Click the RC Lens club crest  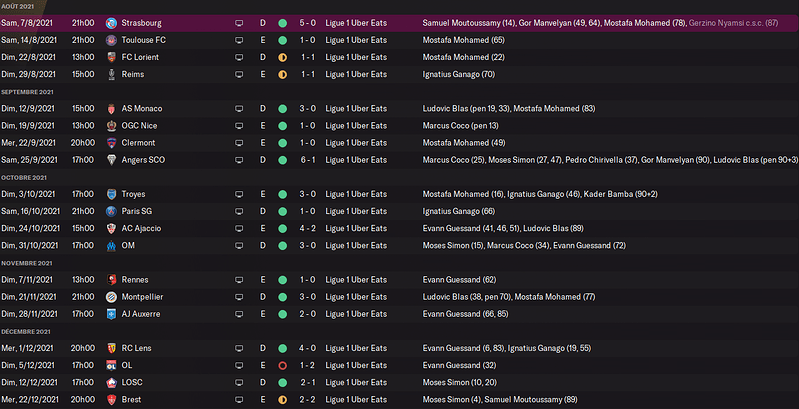pyautogui.click(x=112, y=349)
